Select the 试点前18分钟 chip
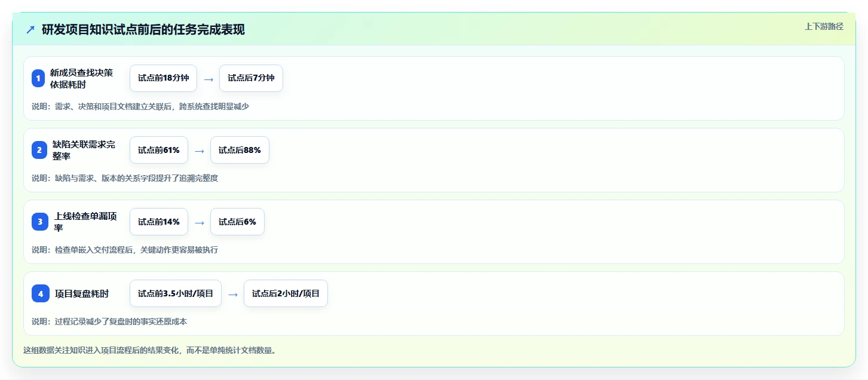Image resolution: width=868 pixels, height=380 pixels. tap(163, 78)
